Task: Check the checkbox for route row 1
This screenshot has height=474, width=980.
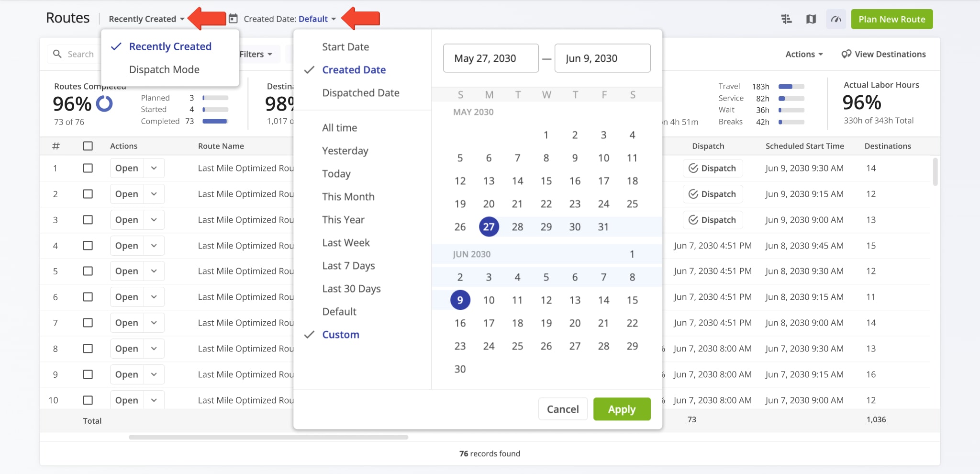Action: click(88, 168)
